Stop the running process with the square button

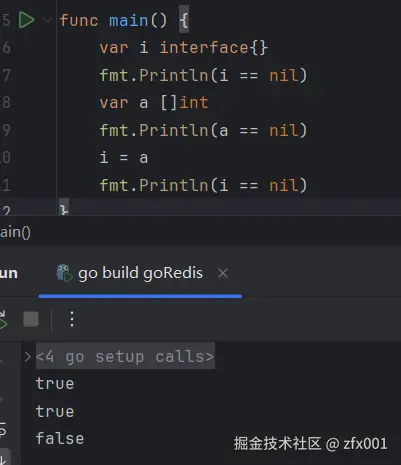point(31,319)
